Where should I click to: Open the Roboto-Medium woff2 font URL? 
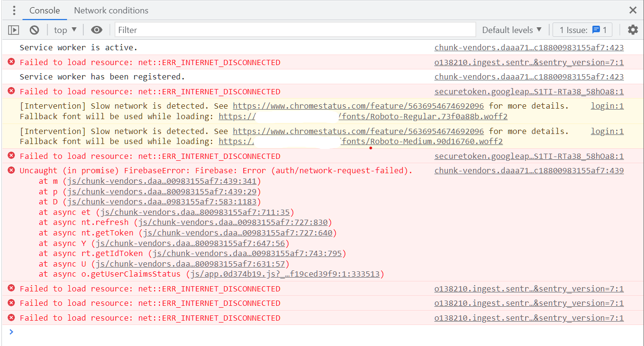(361, 141)
